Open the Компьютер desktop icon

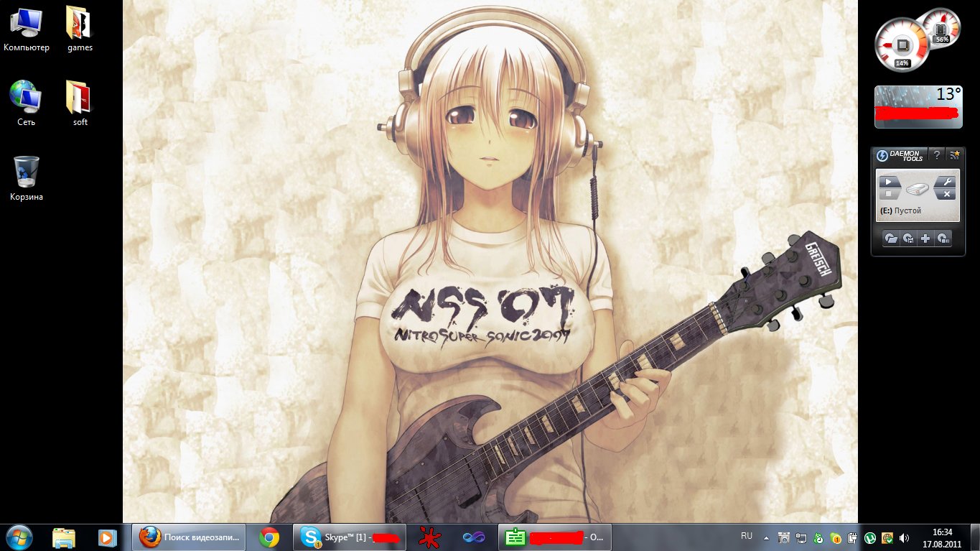[x=27, y=29]
